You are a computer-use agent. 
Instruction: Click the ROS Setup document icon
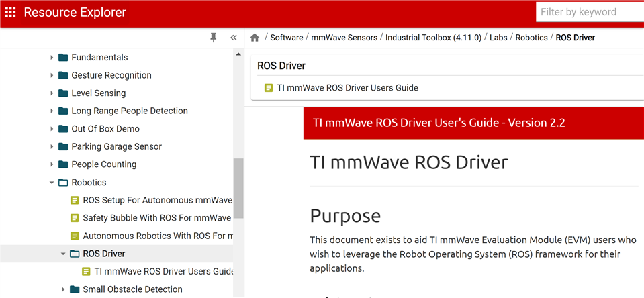(75, 200)
